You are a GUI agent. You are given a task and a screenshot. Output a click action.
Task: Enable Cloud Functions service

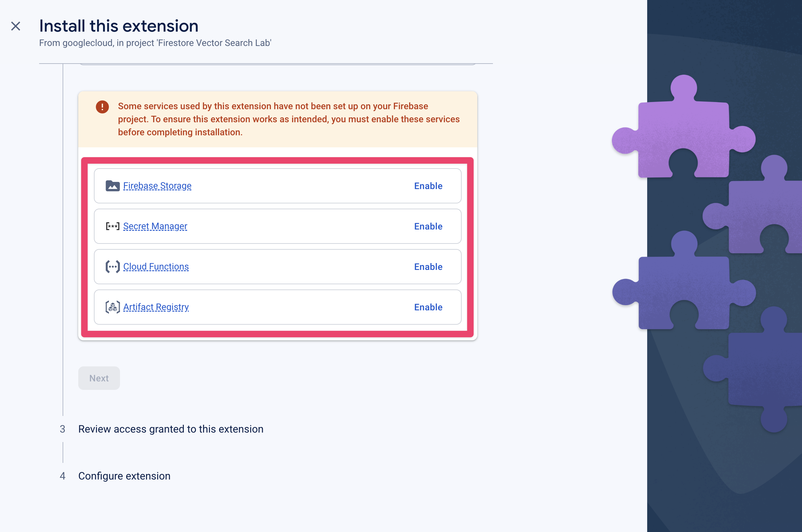[x=428, y=267]
